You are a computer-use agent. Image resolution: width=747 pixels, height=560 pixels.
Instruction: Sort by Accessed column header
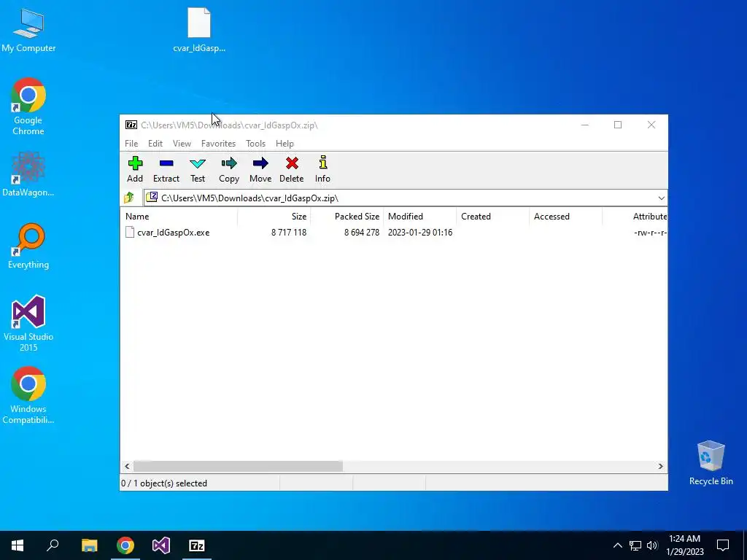(x=565, y=216)
